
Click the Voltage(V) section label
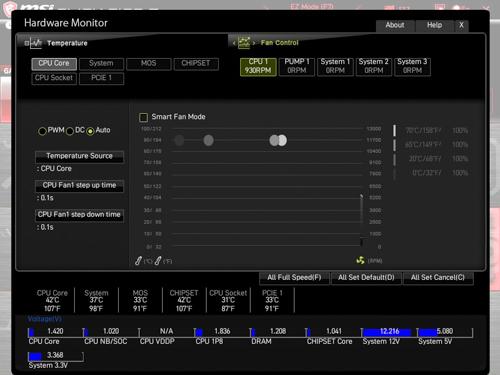(45, 319)
